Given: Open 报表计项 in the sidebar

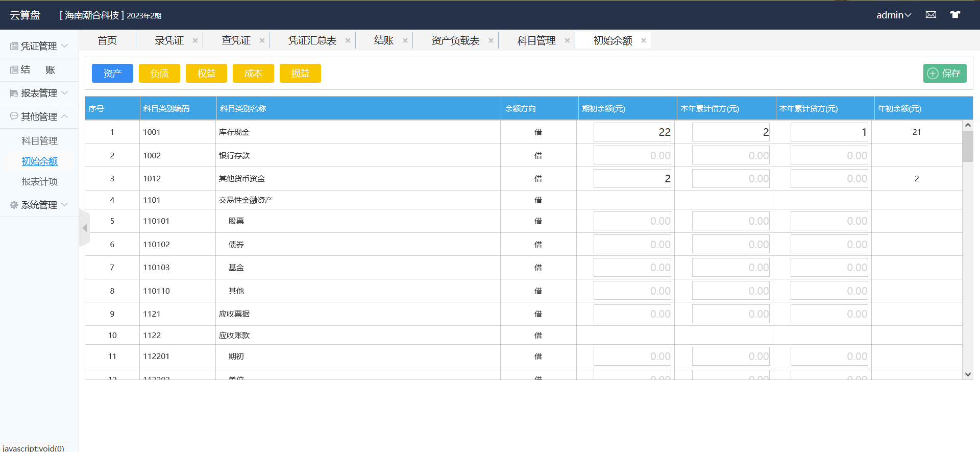Looking at the screenshot, I should pos(40,182).
